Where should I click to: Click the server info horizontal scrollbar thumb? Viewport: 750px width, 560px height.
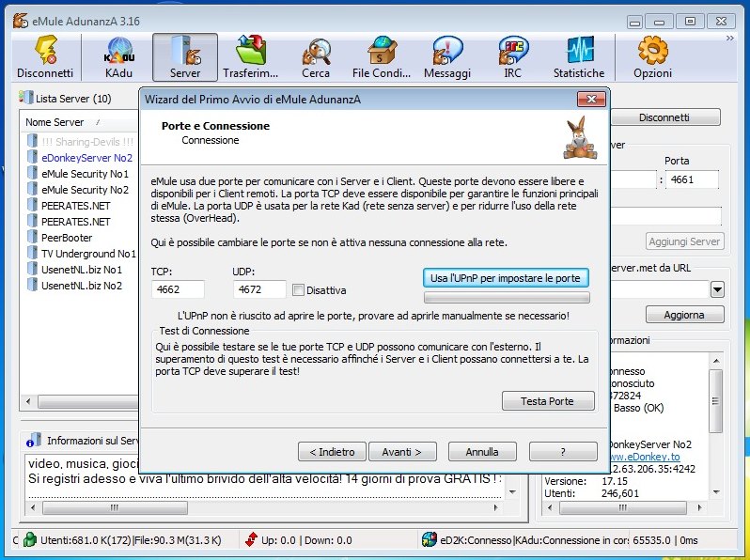pos(115,507)
